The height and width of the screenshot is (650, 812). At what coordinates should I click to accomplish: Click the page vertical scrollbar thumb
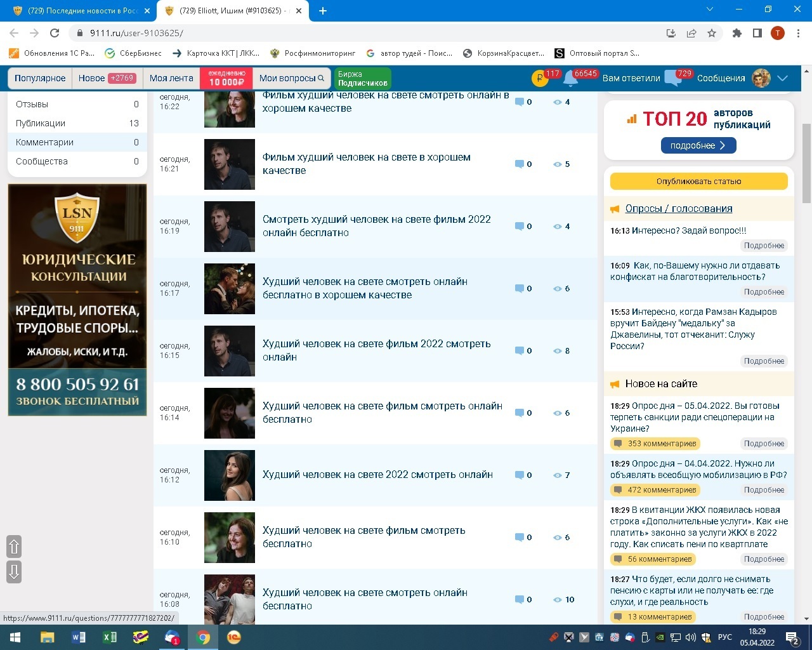(806, 163)
